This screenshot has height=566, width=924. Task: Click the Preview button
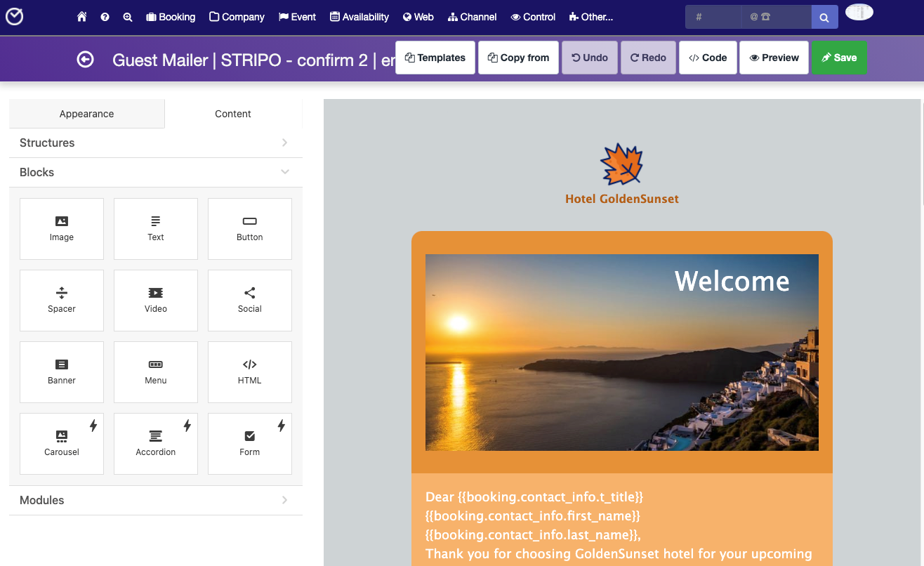pyautogui.click(x=774, y=58)
